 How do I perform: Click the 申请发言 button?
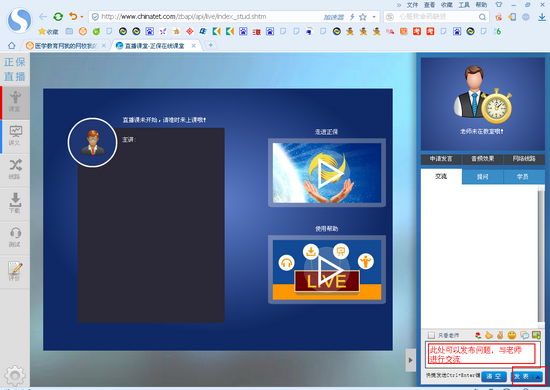(441, 159)
